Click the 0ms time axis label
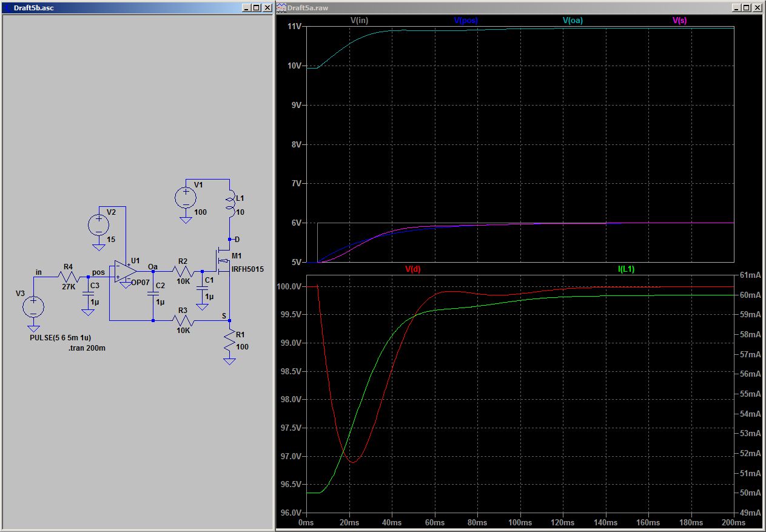Viewport: 766px width, 532px height. click(307, 522)
